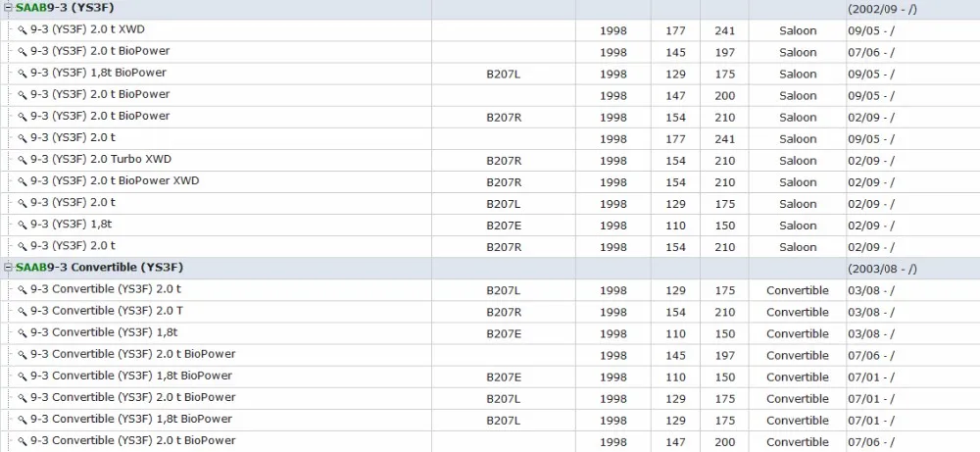Image resolution: width=980 pixels, height=452 pixels.
Task: Click magnifier icon next to 2.0 Turbo XWD
Action: click(x=23, y=160)
